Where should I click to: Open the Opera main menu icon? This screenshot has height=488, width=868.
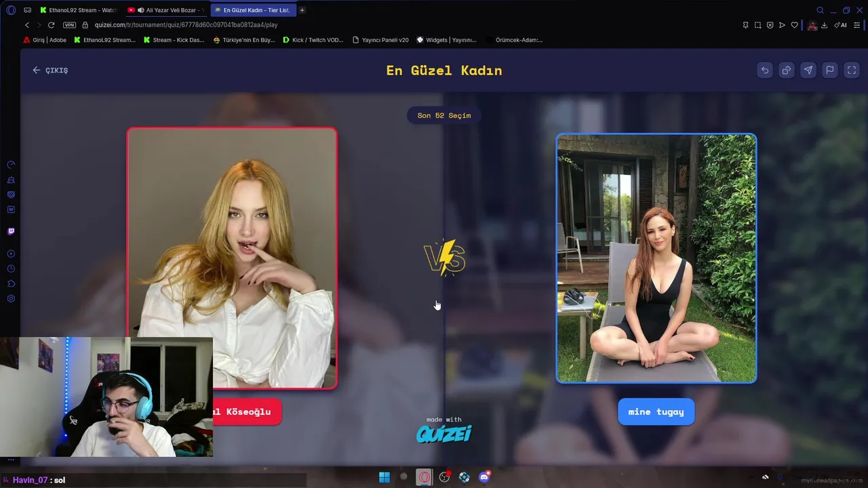click(11, 10)
